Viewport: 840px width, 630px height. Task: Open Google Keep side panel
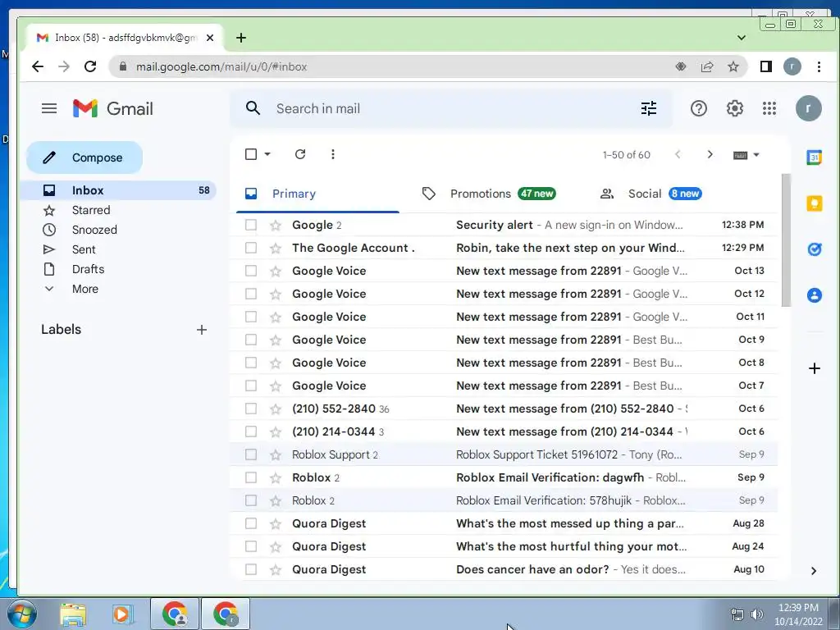tap(815, 203)
